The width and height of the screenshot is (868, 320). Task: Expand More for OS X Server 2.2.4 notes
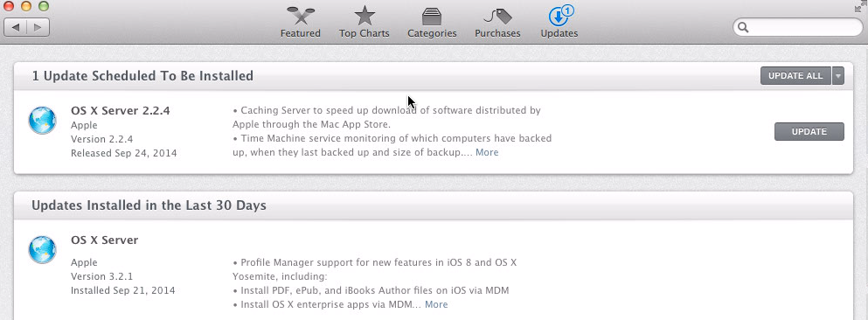[x=487, y=152]
